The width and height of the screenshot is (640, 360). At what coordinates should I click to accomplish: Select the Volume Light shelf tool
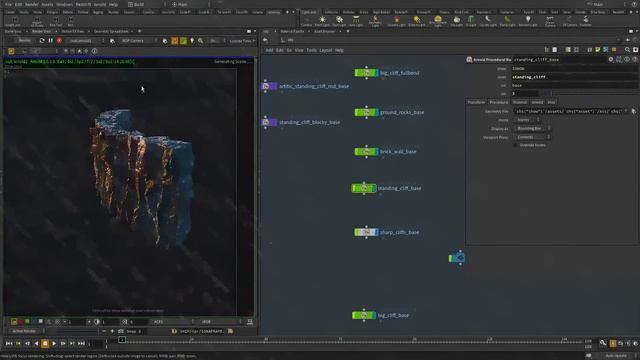click(x=396, y=21)
